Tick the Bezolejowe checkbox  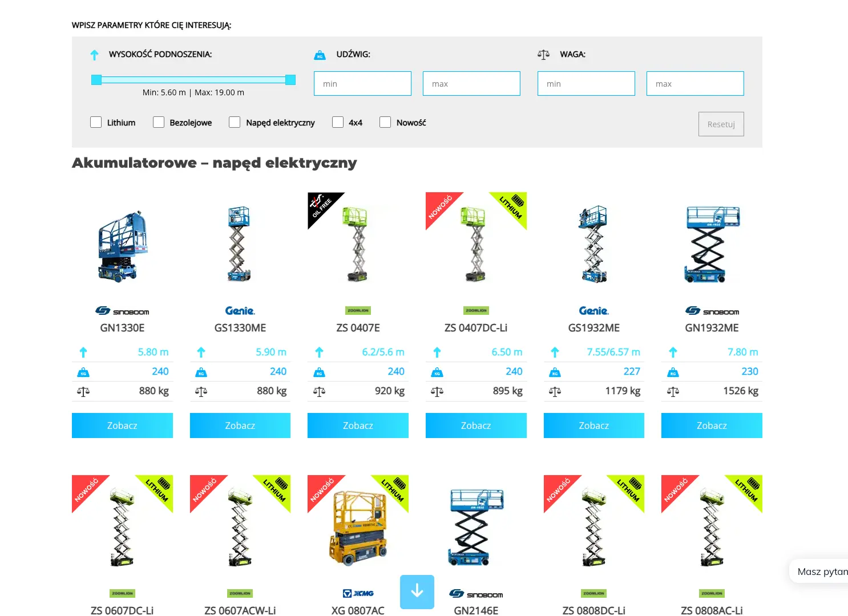tap(159, 122)
